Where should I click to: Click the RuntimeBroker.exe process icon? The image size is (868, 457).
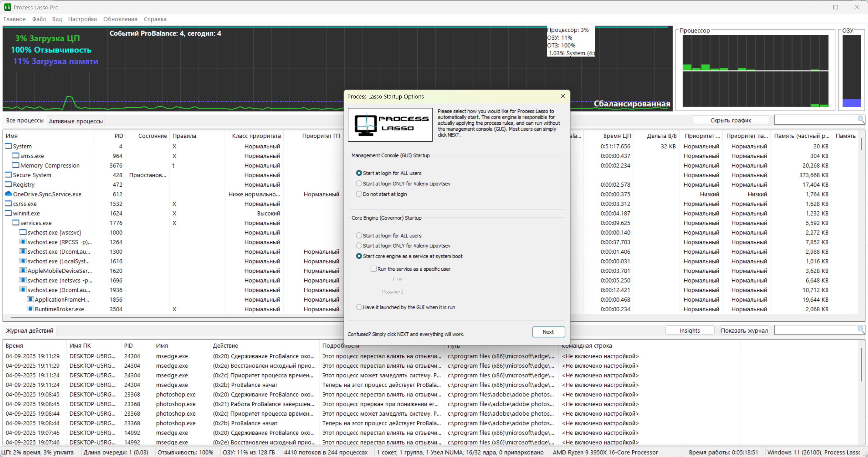pyautogui.click(x=30, y=309)
